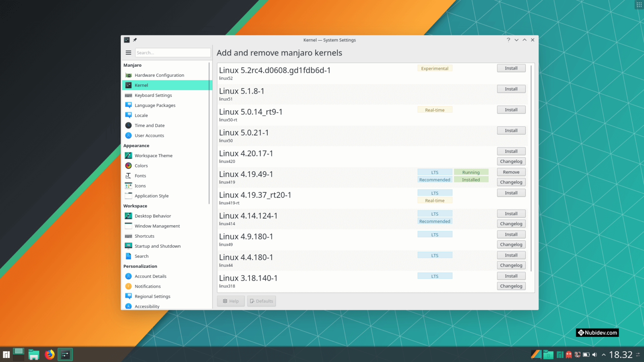Select Kernel in the Manjaro section
This screenshot has width=644, height=362.
[x=141, y=85]
